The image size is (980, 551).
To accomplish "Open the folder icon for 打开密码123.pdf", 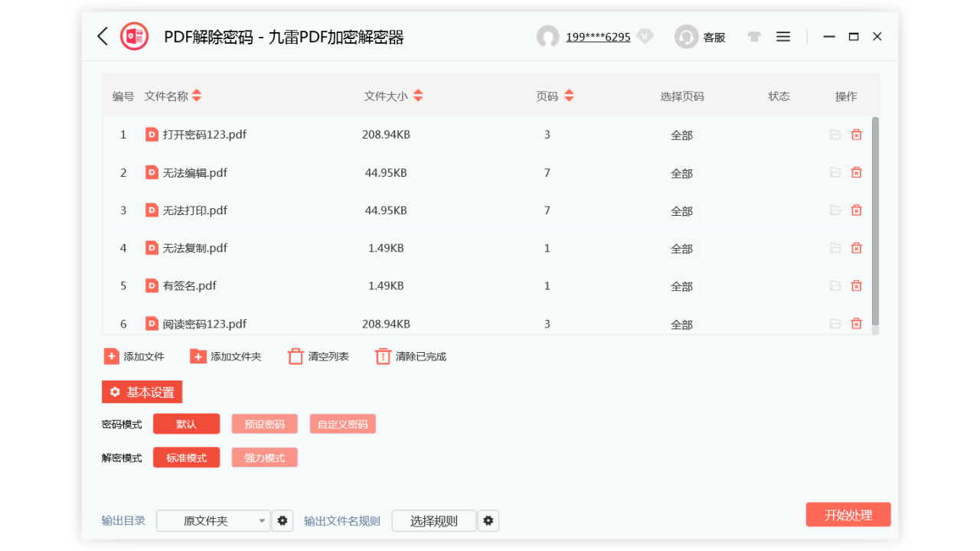I will point(835,134).
